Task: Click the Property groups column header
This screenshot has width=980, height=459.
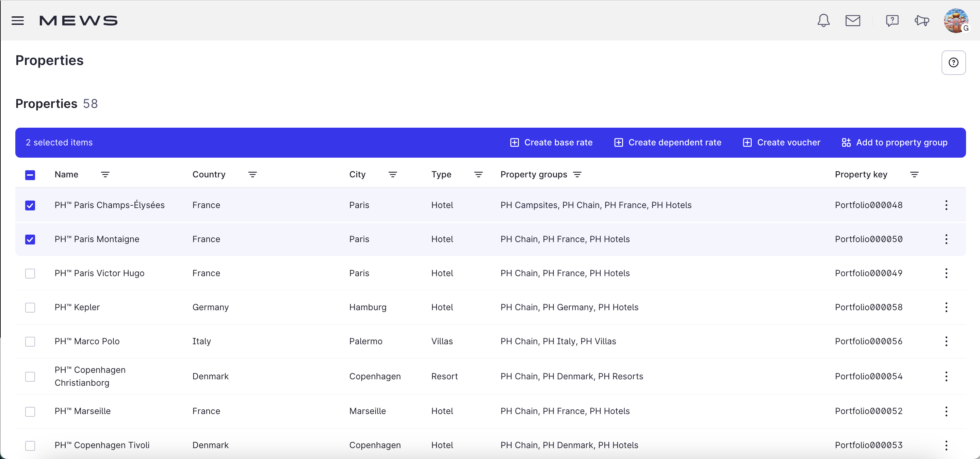Action: (x=534, y=174)
